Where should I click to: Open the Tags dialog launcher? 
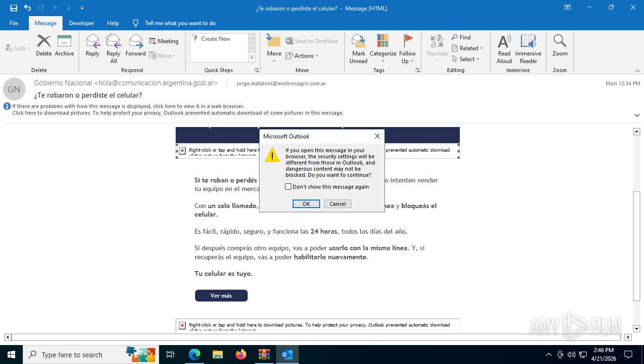coord(418,70)
